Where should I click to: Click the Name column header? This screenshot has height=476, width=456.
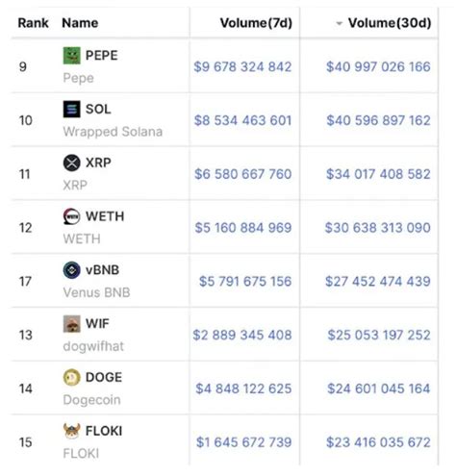[x=80, y=23]
